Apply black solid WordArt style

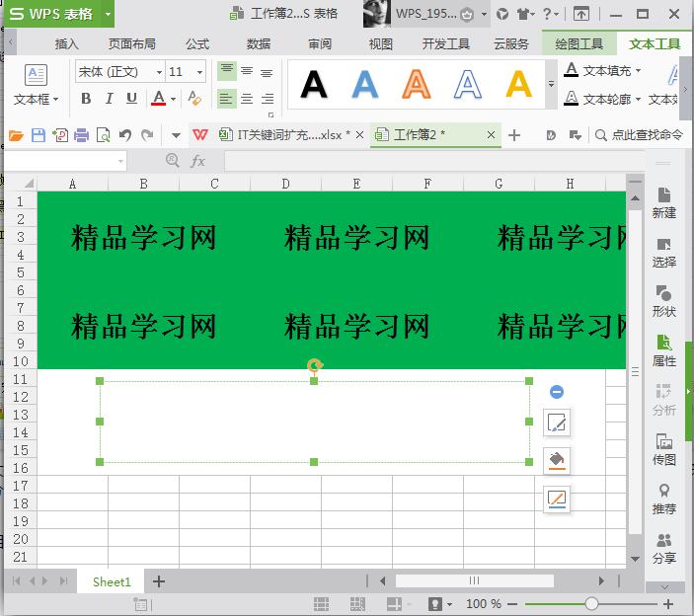tap(314, 84)
